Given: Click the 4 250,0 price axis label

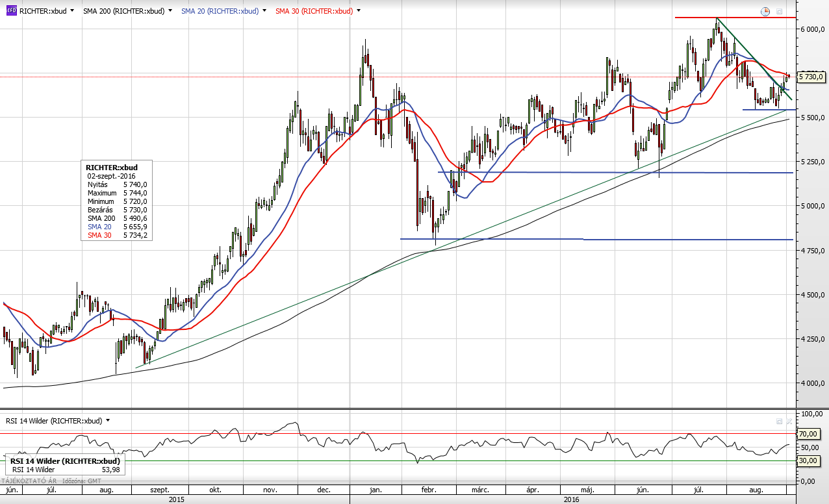Looking at the screenshot, I should click(x=812, y=339).
